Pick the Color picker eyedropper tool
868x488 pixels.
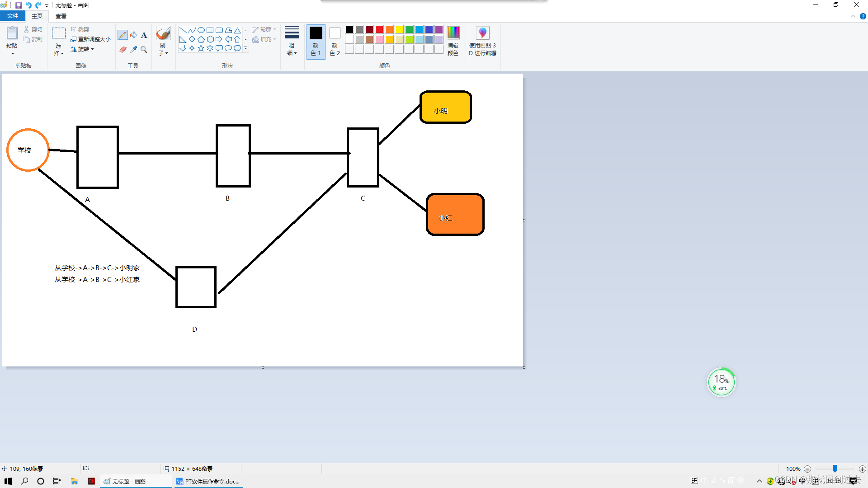[133, 50]
